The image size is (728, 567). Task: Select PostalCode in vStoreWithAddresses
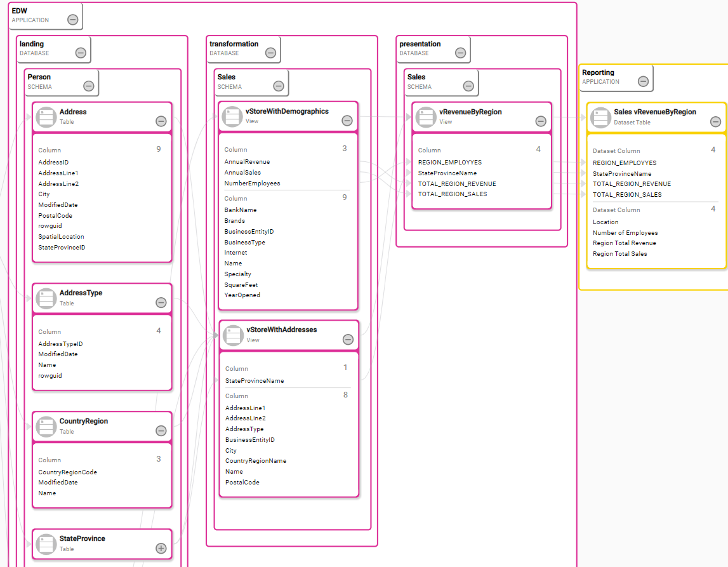click(242, 483)
